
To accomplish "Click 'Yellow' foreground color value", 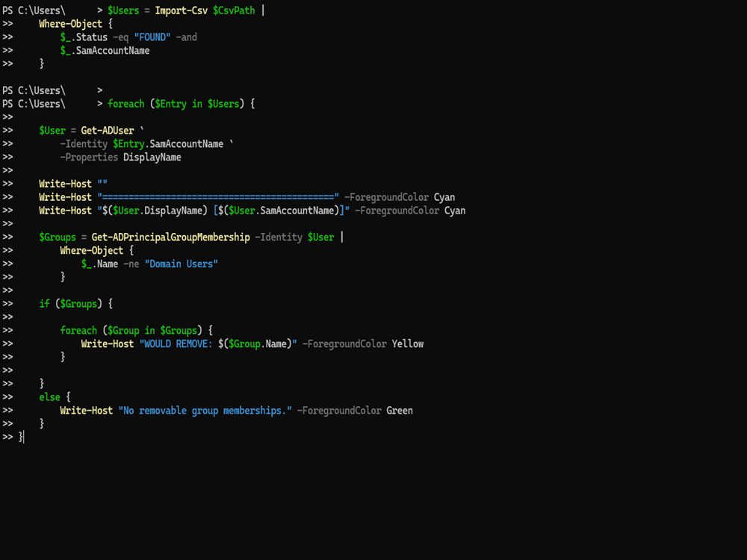I will [407, 343].
